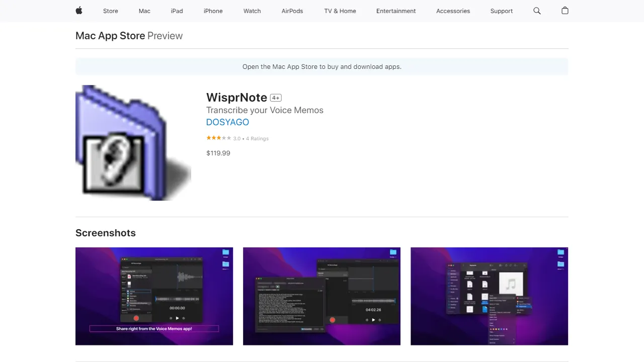Click the Open the Mac App Store banner
644x362 pixels.
click(x=322, y=66)
